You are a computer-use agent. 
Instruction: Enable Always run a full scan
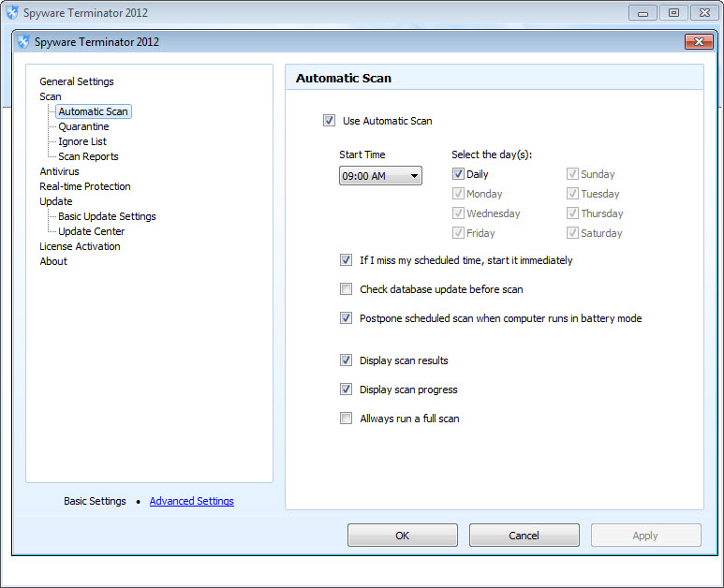(x=346, y=419)
